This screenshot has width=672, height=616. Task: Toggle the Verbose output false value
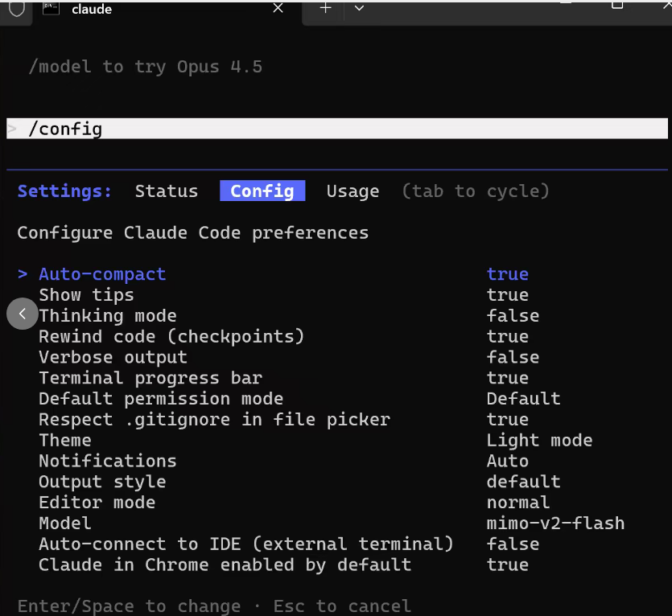(513, 357)
